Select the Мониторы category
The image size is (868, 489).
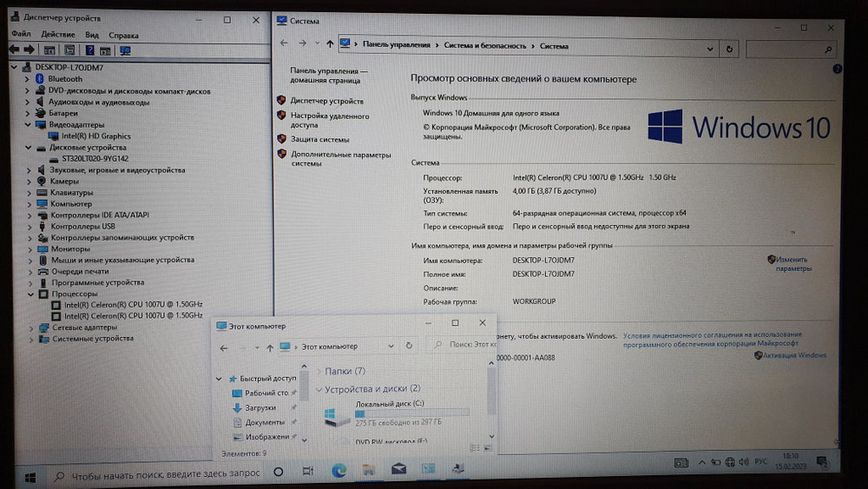[x=70, y=249]
